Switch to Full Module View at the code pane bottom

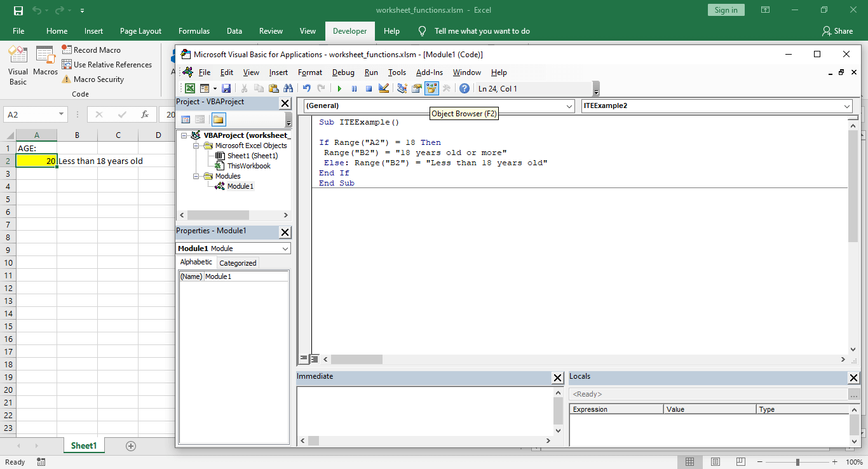(314, 359)
